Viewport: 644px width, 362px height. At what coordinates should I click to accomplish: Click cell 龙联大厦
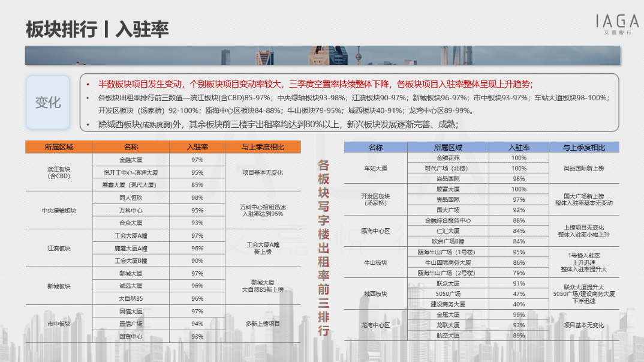tap(448, 325)
